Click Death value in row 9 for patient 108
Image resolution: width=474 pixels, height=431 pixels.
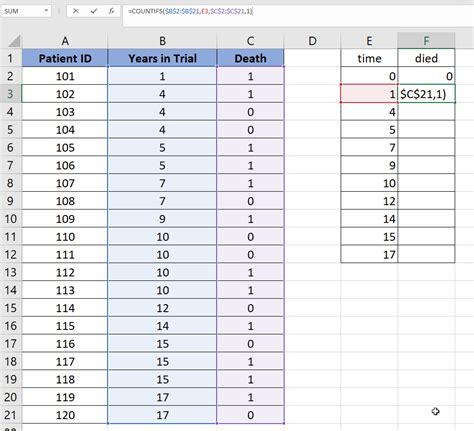coord(250,201)
